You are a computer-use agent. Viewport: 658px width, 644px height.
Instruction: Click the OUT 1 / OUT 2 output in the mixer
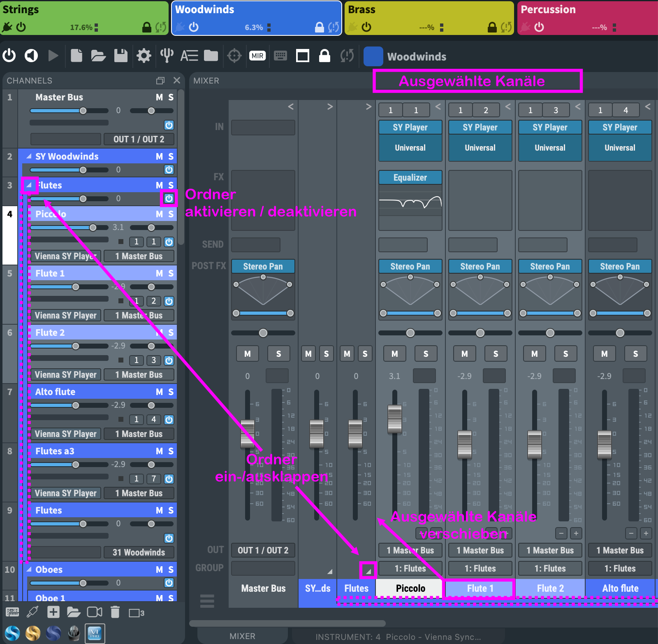(263, 550)
